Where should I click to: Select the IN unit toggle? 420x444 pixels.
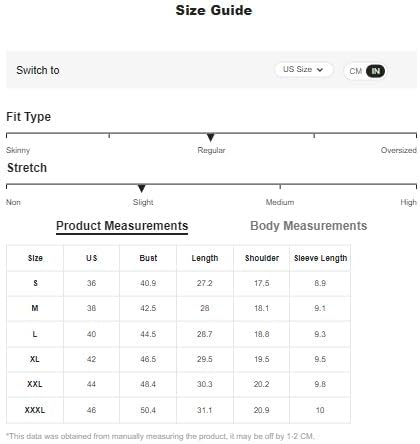[375, 71]
